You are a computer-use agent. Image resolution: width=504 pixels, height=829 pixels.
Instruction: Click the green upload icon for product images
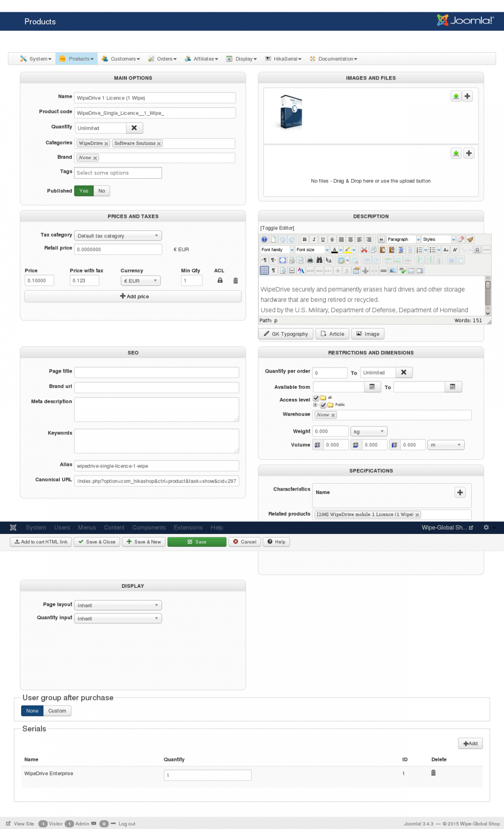[x=456, y=96]
